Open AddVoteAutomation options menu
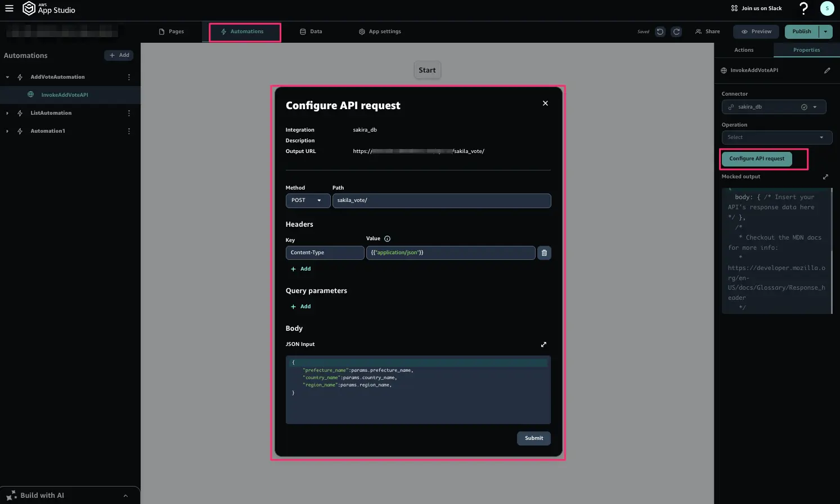Image resolution: width=840 pixels, height=504 pixels. point(129,77)
